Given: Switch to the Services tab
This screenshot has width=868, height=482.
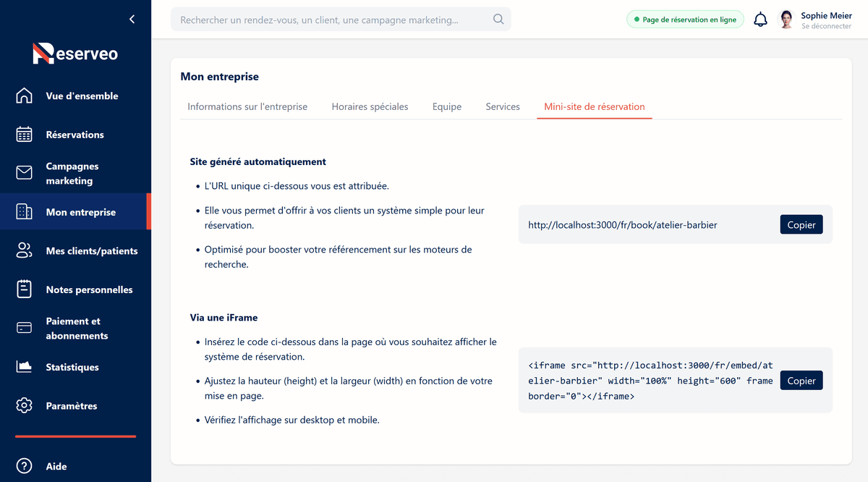Looking at the screenshot, I should pos(503,106).
